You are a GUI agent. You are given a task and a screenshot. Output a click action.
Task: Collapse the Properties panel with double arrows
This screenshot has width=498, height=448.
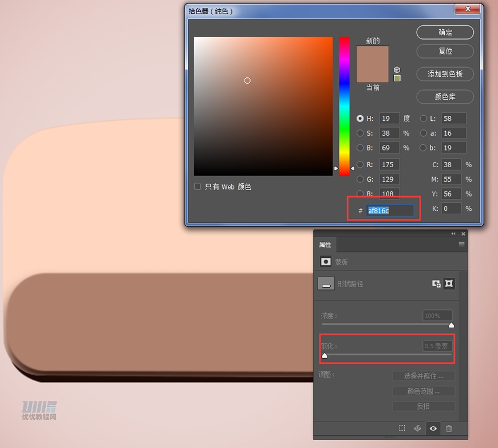453,234
